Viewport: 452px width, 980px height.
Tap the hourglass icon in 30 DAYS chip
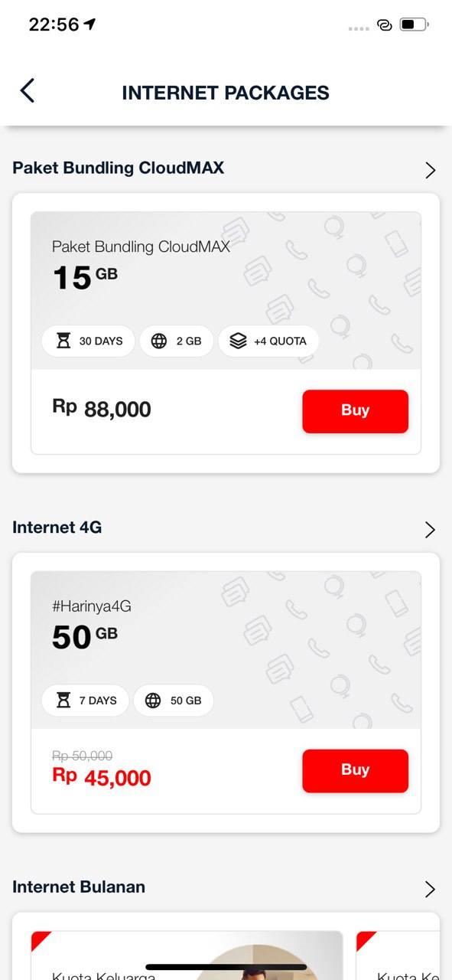click(x=64, y=341)
